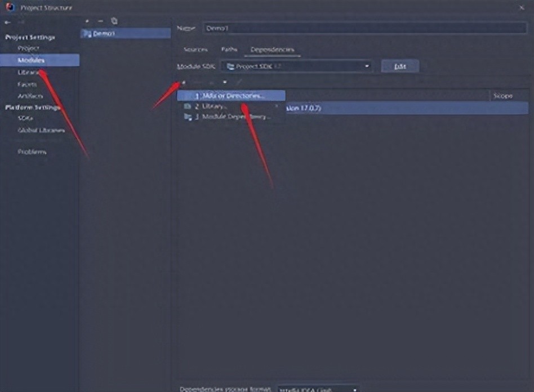
Task: Open the Dependencies tab
Action: [272, 50]
